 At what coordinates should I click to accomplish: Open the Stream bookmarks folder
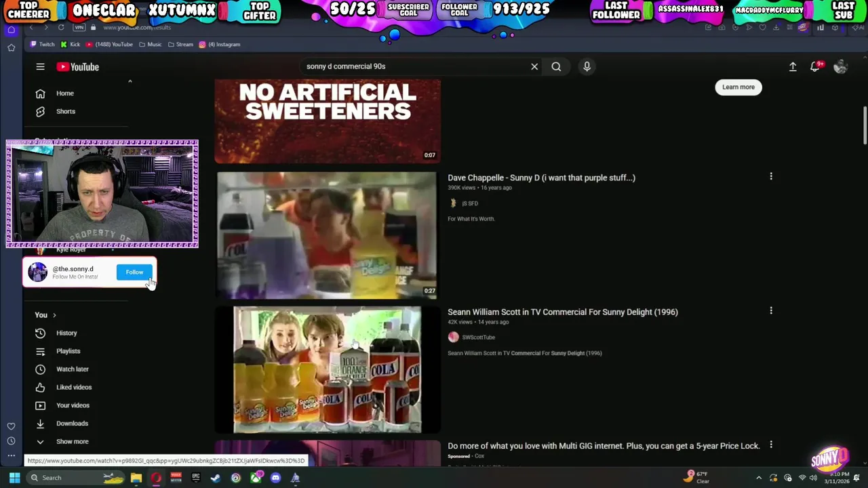coord(180,45)
